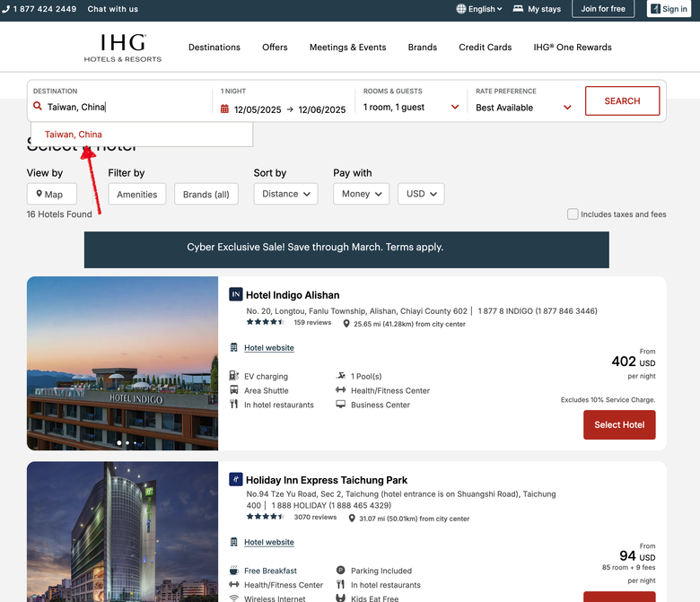Click the Wireless Internet wifi icon
The height and width of the screenshot is (602, 700).
234,598
